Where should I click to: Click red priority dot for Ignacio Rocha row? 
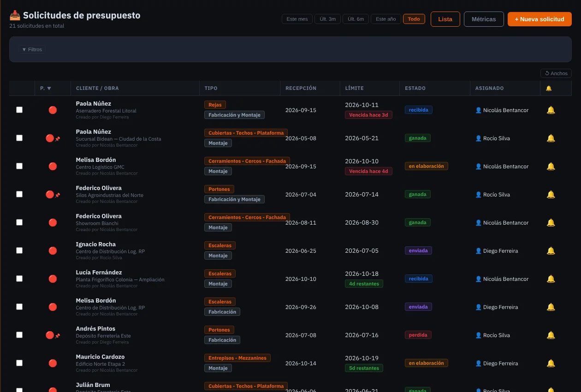click(53, 251)
